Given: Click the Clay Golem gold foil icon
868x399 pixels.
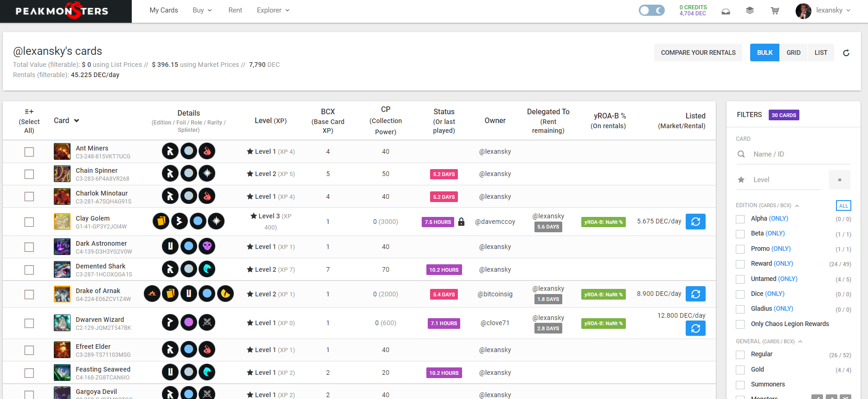Looking at the screenshot, I should click(x=161, y=221).
